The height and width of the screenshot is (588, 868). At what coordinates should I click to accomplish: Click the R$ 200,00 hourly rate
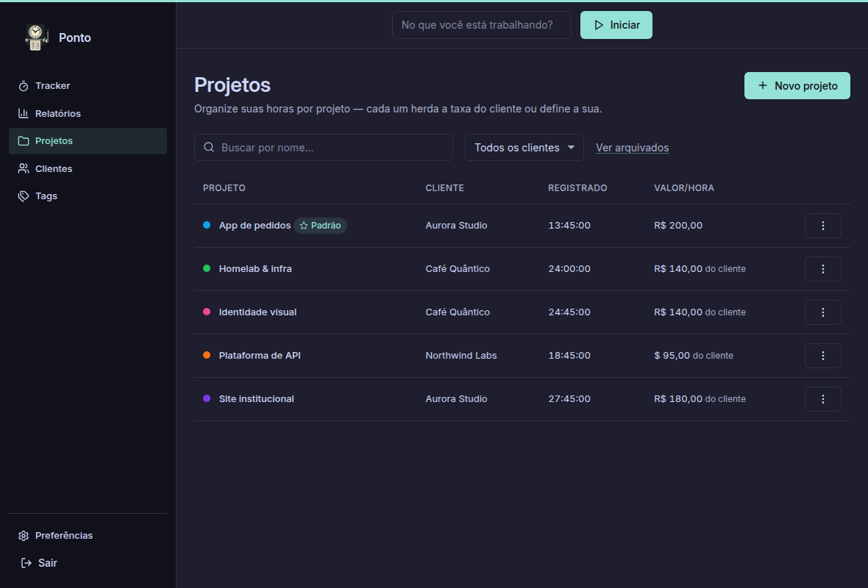678,226
